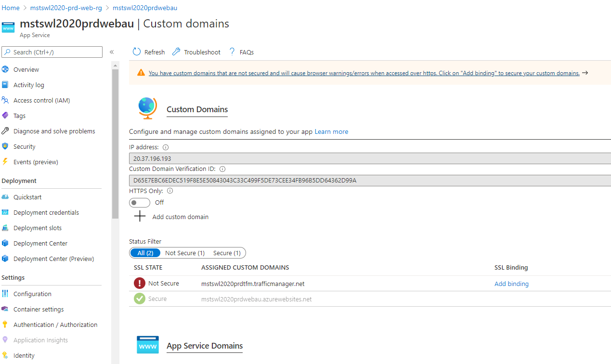
Task: Click the Diagnose and solve problems wrench icon
Action: point(5,131)
